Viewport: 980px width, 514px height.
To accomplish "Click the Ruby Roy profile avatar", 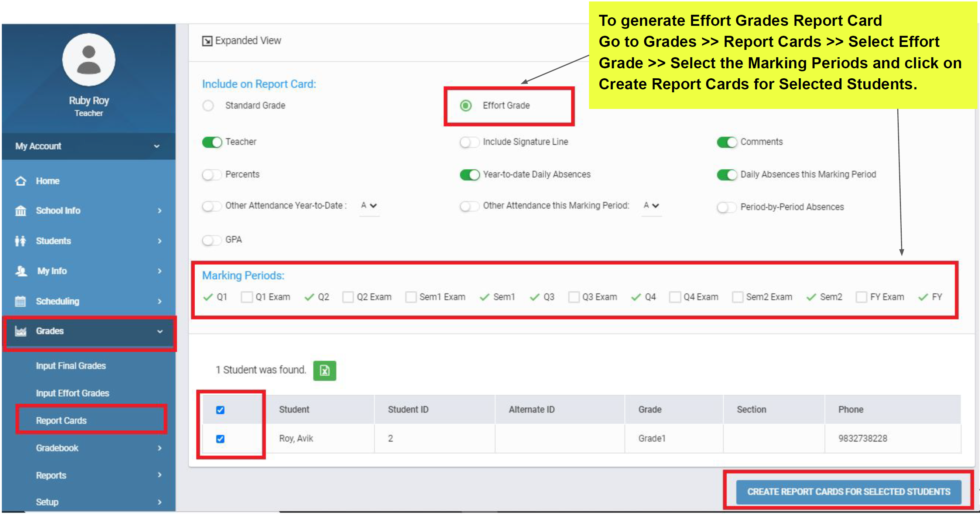I will 89,60.
